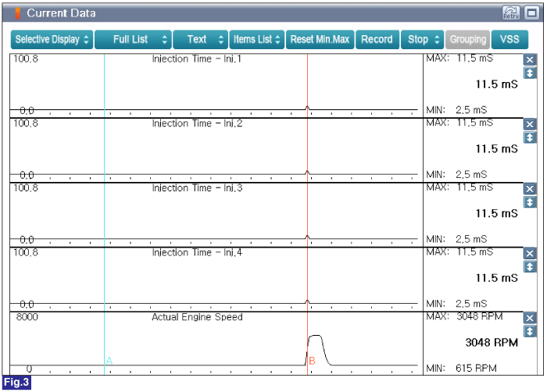Click the 8000 axis label on engine speed
Image resolution: width=547 pixels, height=392 pixels.
pyautogui.click(x=27, y=317)
